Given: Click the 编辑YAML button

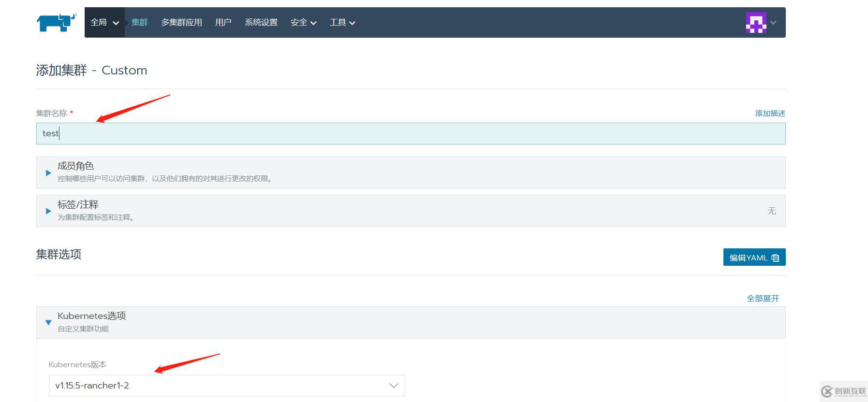Looking at the screenshot, I should pyautogui.click(x=754, y=257).
